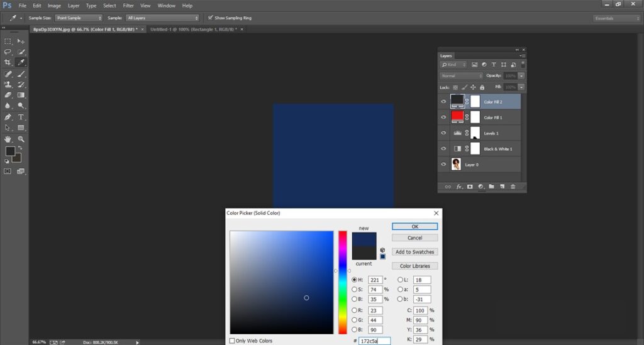Image resolution: width=644 pixels, height=345 pixels.
Task: Toggle Quick Mask mode
Action: pyautogui.click(x=8, y=171)
